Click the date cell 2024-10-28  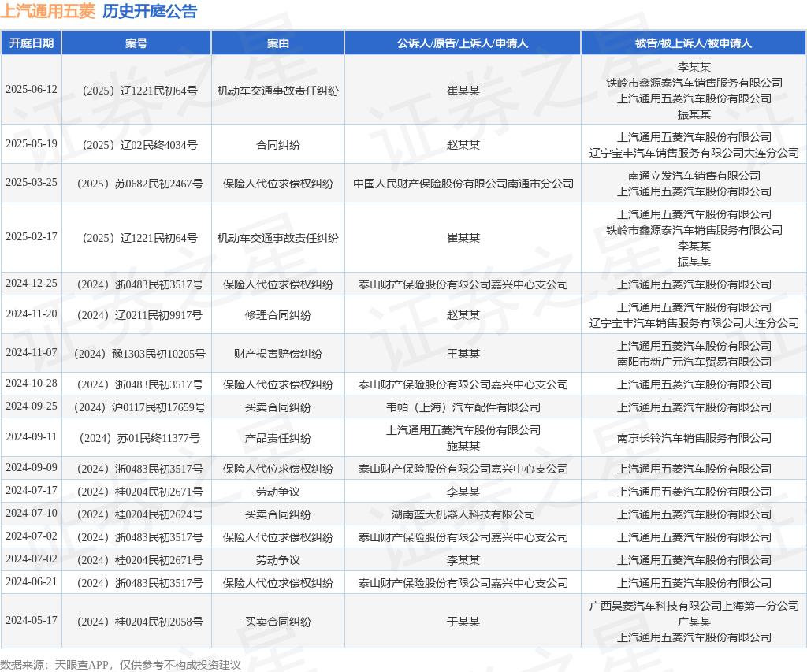32,384
